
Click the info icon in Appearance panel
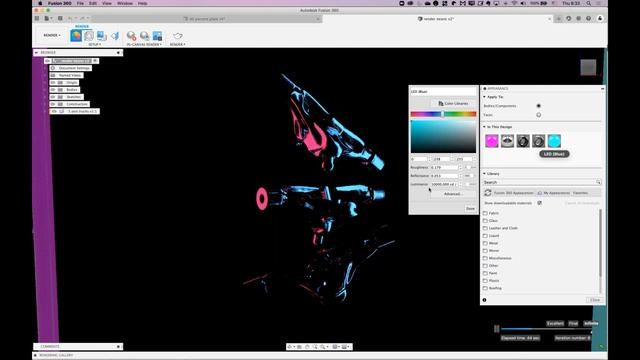click(484, 300)
